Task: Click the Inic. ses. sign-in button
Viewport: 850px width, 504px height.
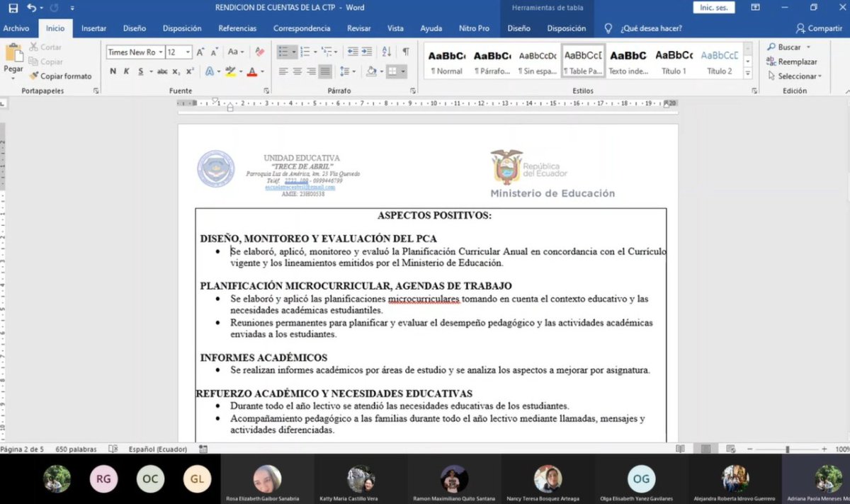Action: [714, 8]
